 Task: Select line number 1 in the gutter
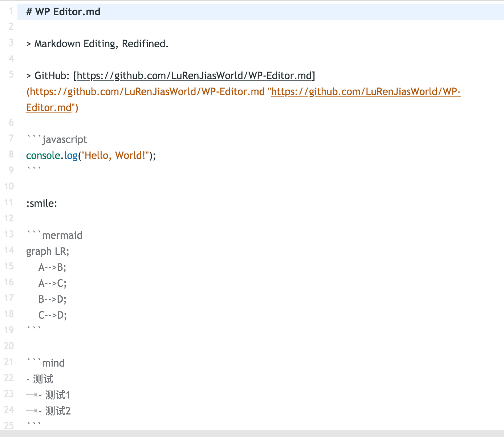pyautogui.click(x=11, y=11)
